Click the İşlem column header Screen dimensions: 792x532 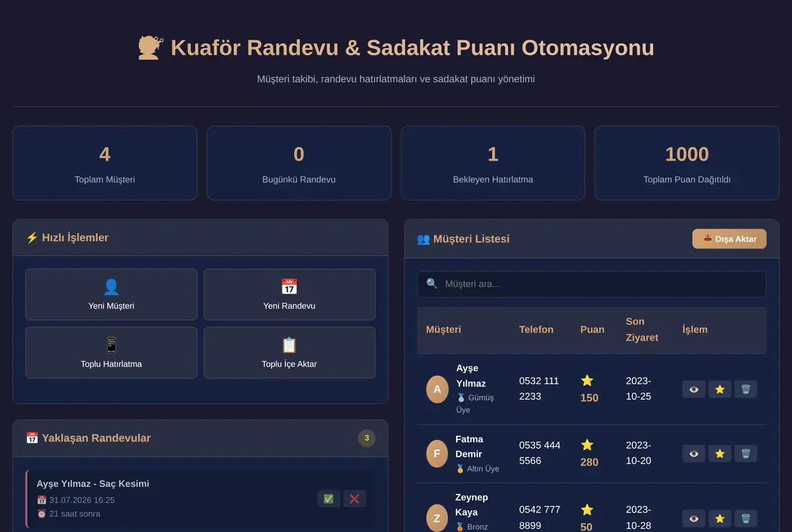tap(694, 329)
